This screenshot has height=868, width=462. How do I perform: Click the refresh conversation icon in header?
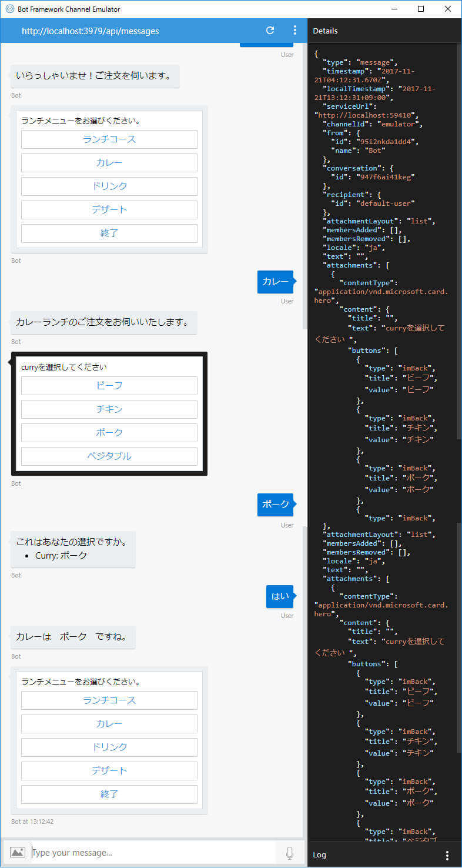point(270,31)
